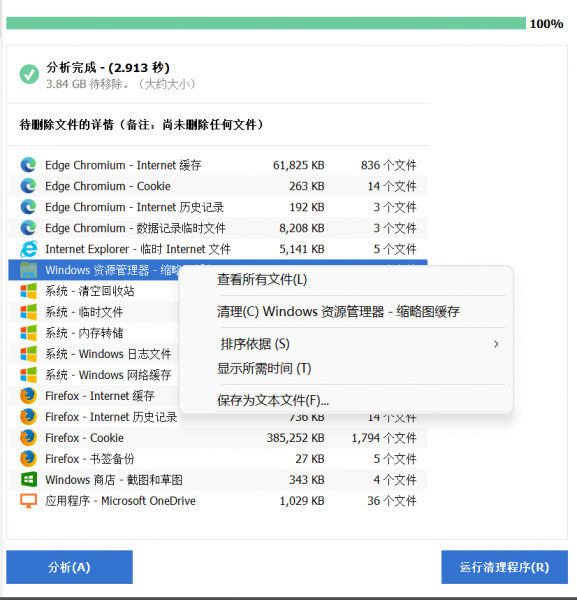Click the green checkmark analysis complete icon
577x600 pixels.
tap(29, 74)
